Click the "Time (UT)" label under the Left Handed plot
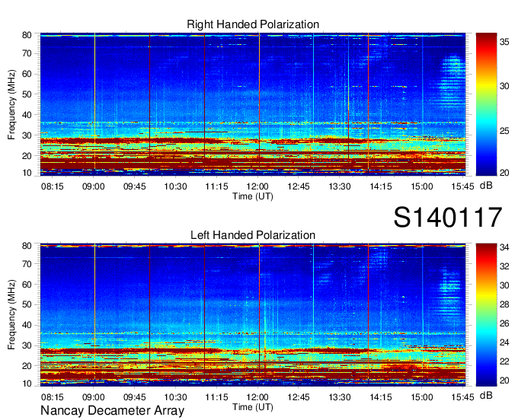This screenshot has width=518, height=420. tap(253, 407)
